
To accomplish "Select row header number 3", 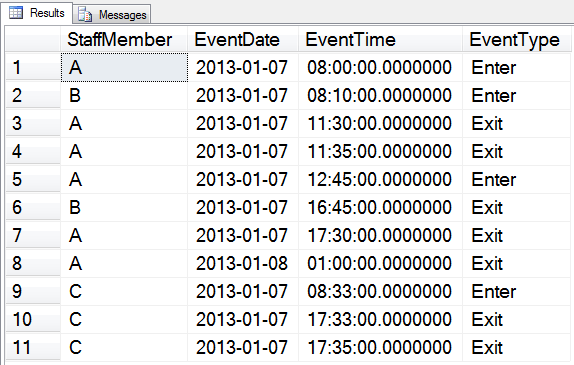I will point(33,123).
